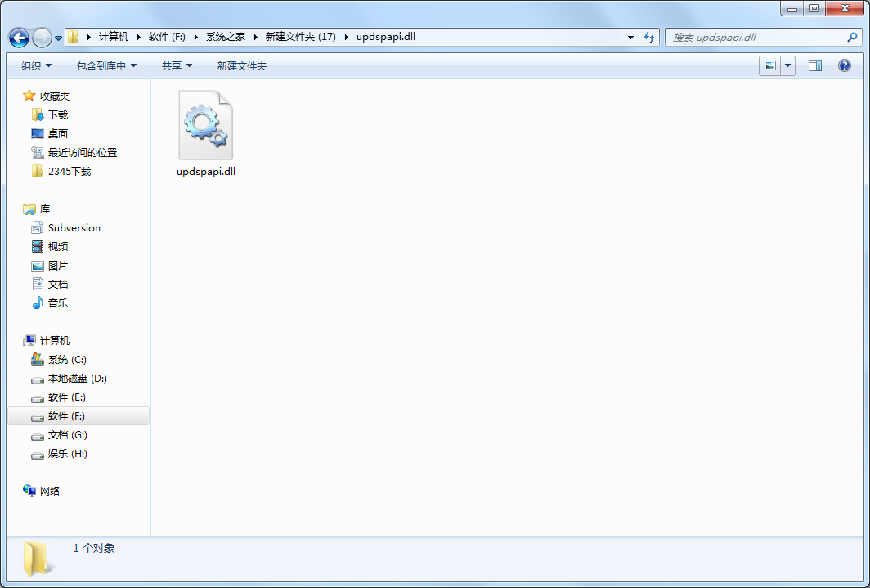Navigate back using the Back arrow

tap(18, 37)
